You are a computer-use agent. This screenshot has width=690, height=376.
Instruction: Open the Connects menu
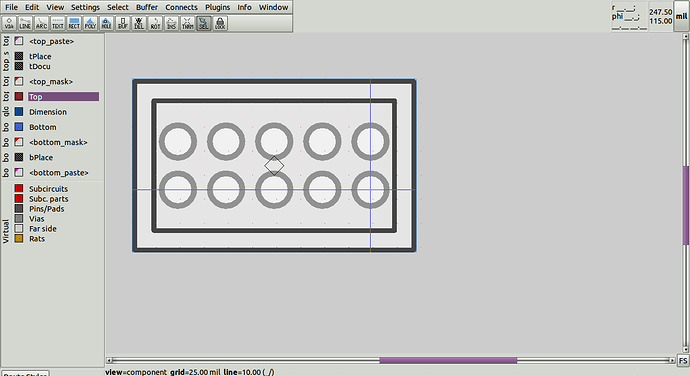(x=181, y=7)
